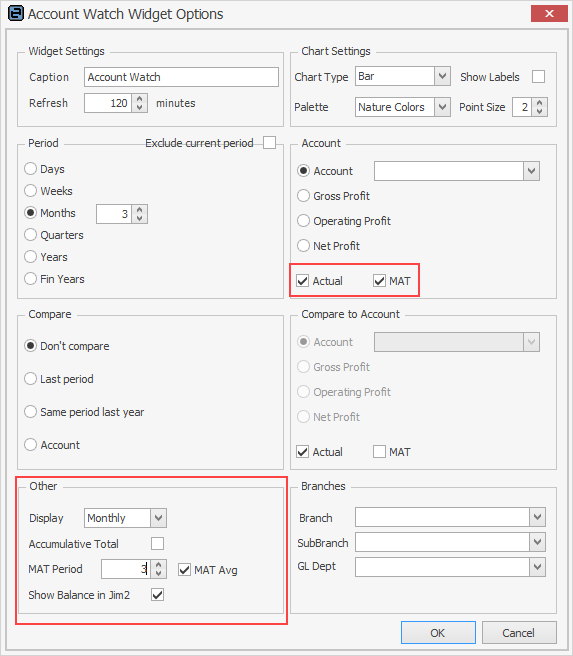Viewport: 573px width, 656px height.
Task: Select the Quarters period radio button
Action: pos(30,235)
